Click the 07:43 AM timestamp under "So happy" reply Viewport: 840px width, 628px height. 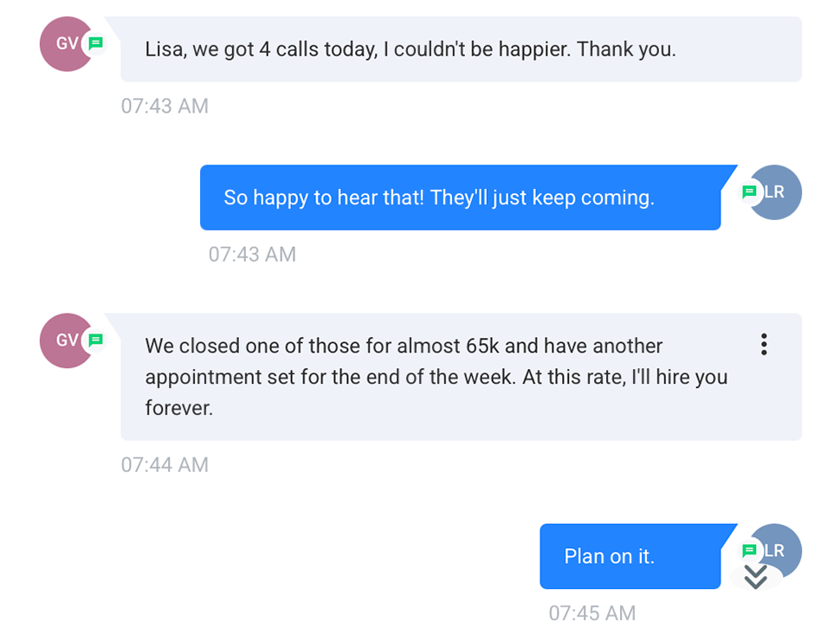point(252,255)
